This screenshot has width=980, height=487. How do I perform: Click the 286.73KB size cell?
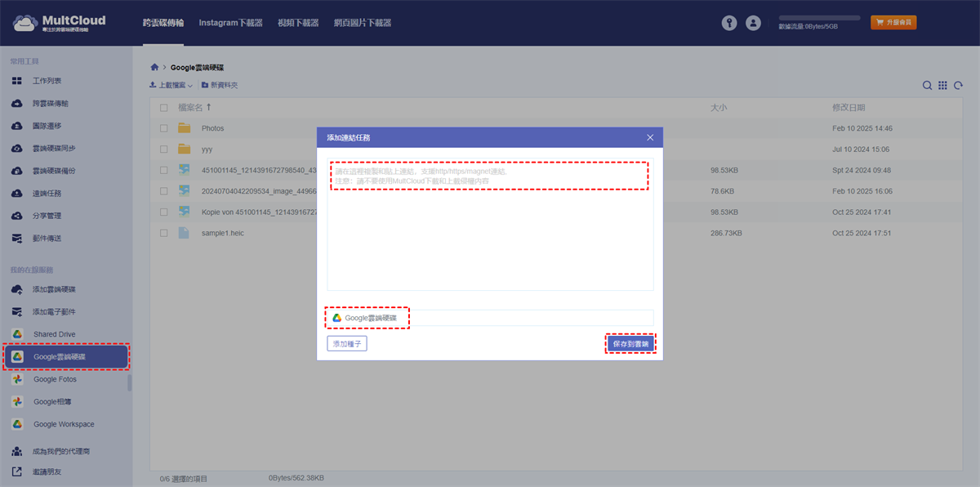point(726,233)
